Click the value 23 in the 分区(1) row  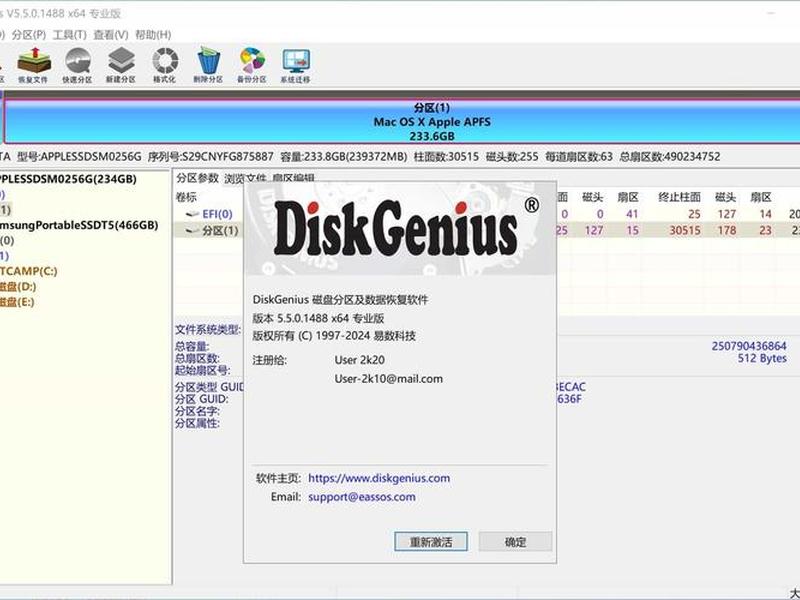tap(765, 231)
